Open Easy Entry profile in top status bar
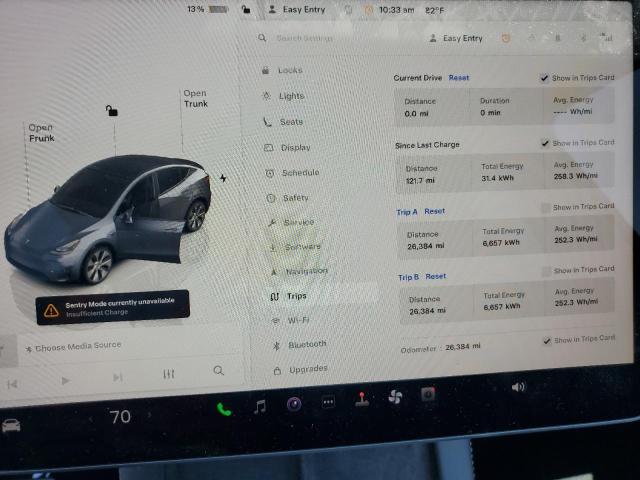Viewport: 640px width, 480px height. tap(297, 9)
